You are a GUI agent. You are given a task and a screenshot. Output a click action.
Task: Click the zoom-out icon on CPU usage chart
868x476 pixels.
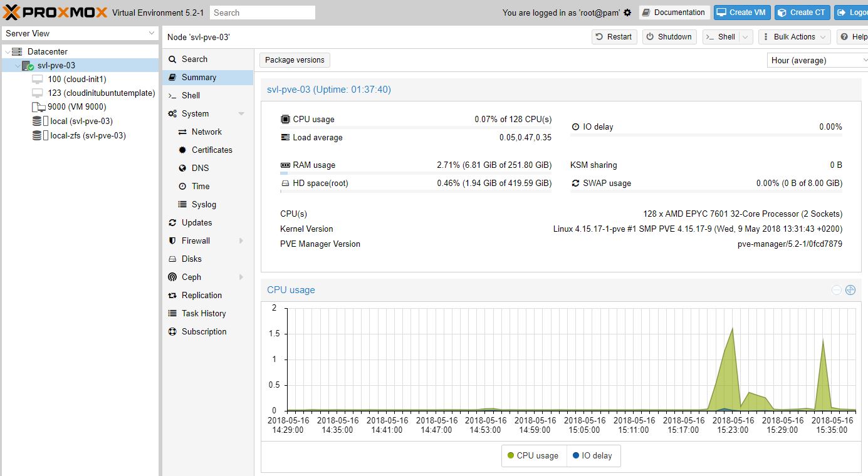[x=836, y=290]
